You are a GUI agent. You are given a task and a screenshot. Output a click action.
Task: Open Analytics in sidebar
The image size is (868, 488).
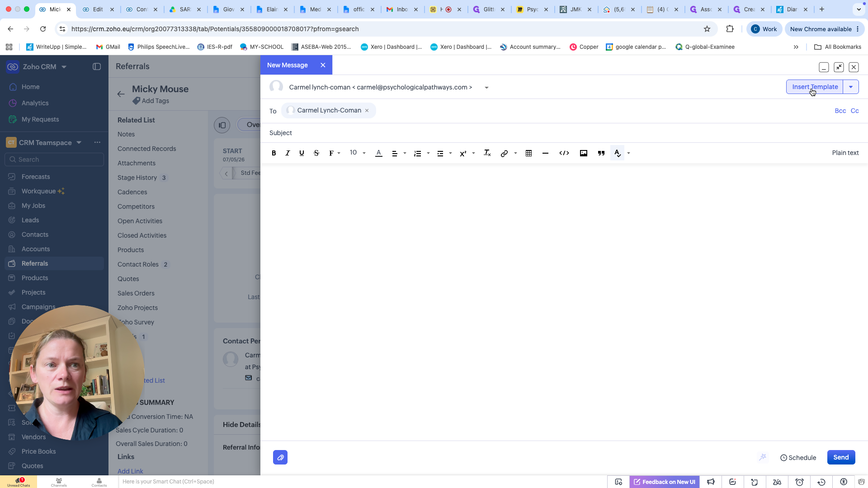click(x=35, y=103)
